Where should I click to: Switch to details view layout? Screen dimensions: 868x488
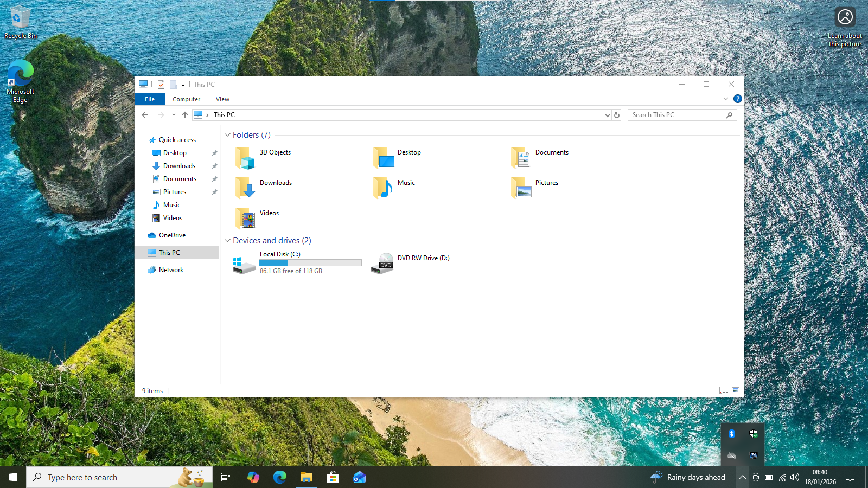(x=724, y=390)
